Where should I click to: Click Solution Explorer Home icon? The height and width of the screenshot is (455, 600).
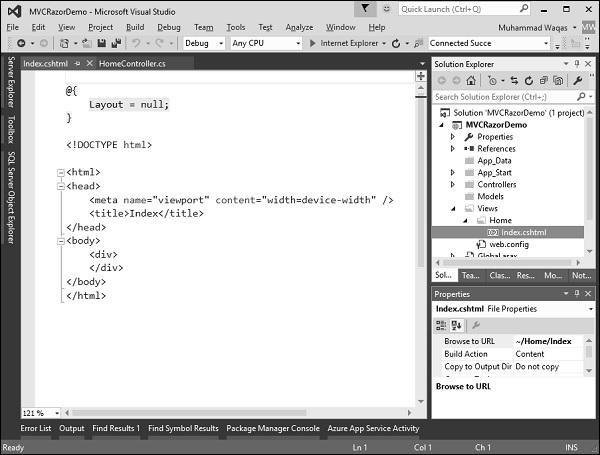[471, 80]
